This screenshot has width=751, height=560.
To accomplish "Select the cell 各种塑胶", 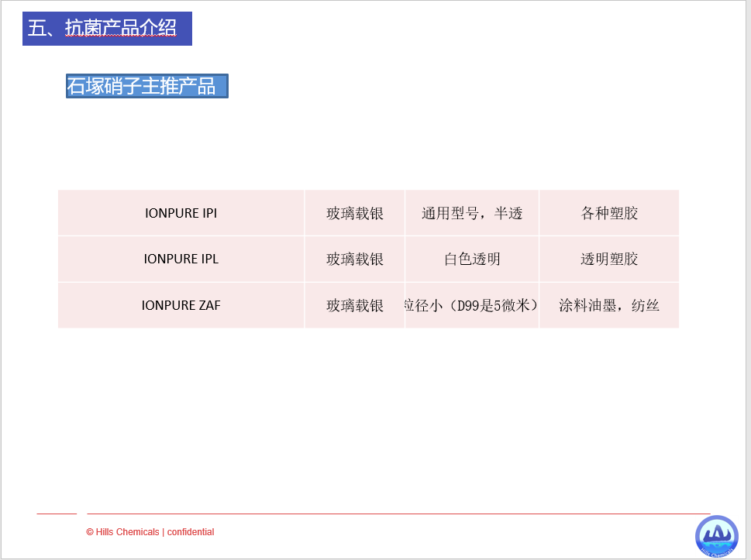I will pyautogui.click(x=609, y=212).
